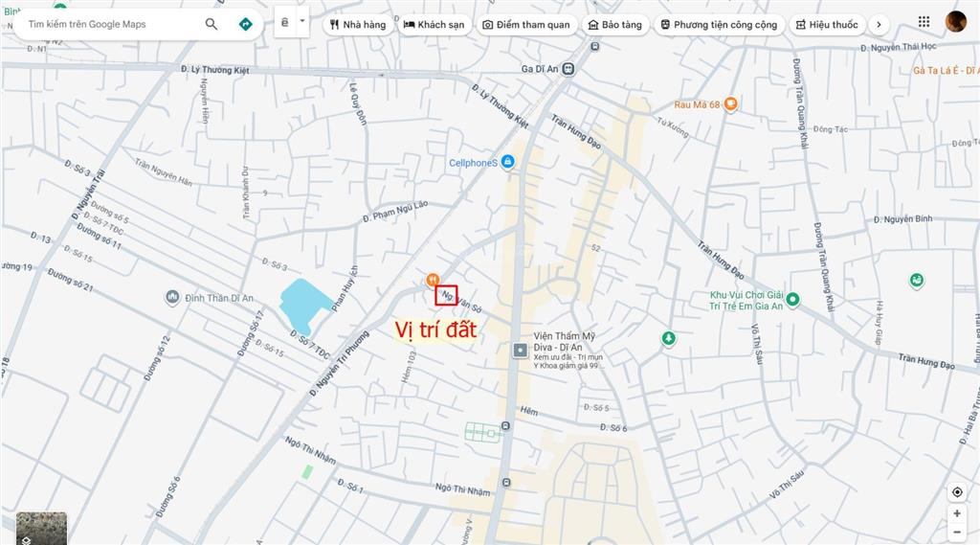
Task: Filter by Điểm tham quan chip
Action: tap(526, 25)
